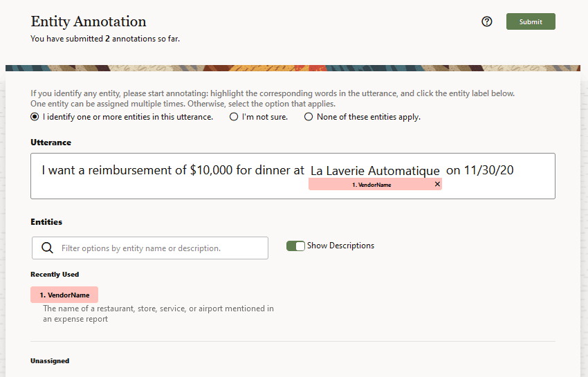The image size is (588, 377).
Task: Select "None of these entities apply"
Action: tap(309, 117)
